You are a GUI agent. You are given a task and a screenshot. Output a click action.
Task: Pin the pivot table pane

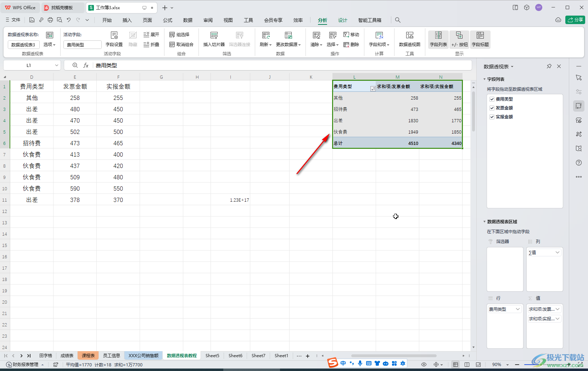click(x=549, y=66)
